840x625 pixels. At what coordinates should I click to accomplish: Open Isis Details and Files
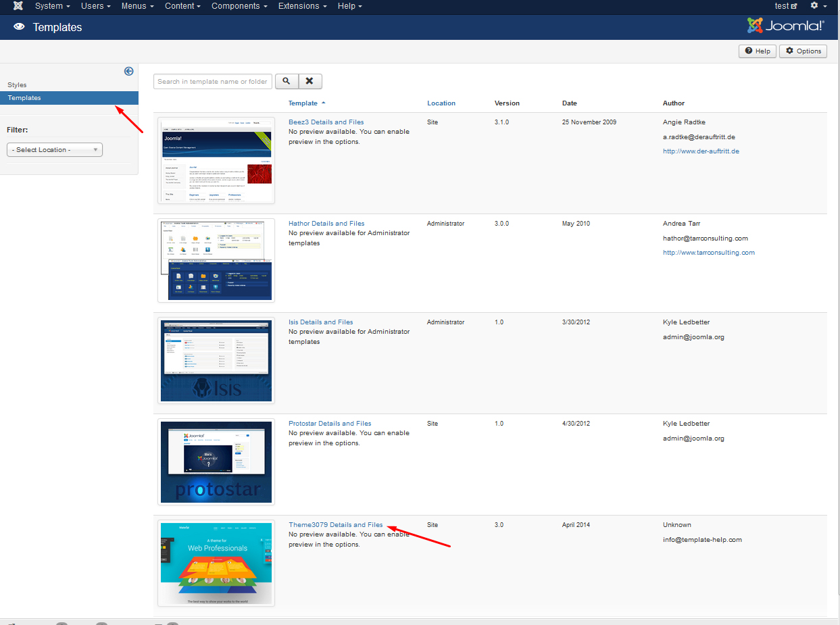[x=321, y=322]
